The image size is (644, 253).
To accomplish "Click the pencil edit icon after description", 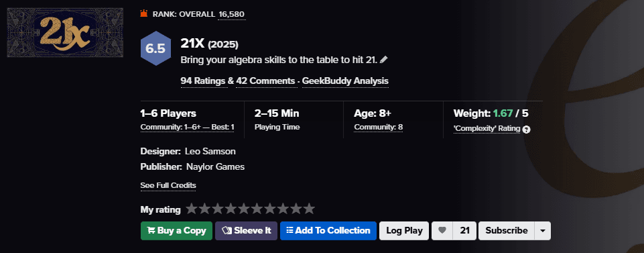I will (383, 60).
